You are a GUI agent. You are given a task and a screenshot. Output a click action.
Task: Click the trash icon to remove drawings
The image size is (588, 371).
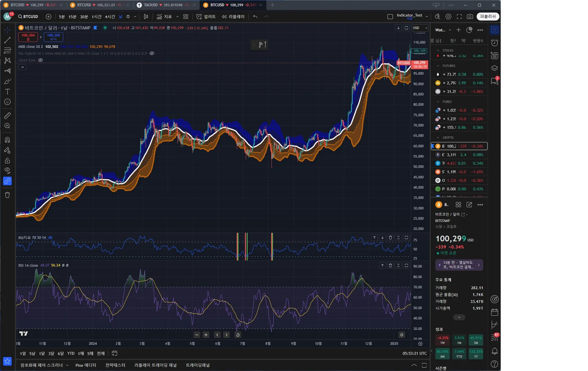[x=7, y=195]
